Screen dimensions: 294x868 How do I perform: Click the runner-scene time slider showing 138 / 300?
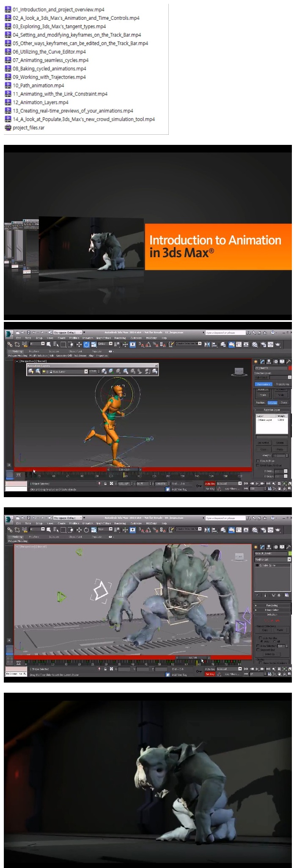tap(124, 469)
